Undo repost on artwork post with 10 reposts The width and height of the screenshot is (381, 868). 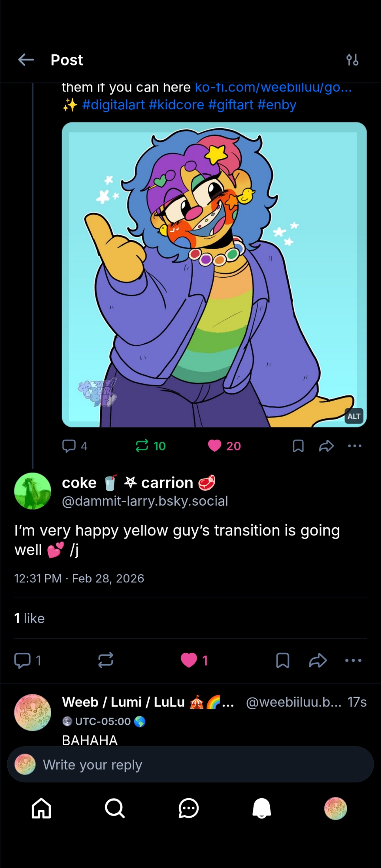pyautogui.click(x=150, y=446)
